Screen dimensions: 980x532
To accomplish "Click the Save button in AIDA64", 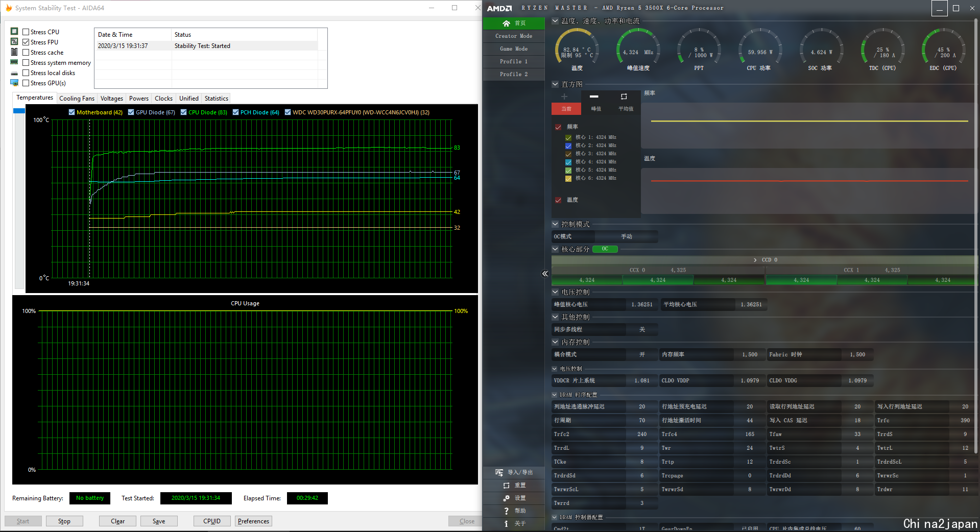I will click(159, 521).
